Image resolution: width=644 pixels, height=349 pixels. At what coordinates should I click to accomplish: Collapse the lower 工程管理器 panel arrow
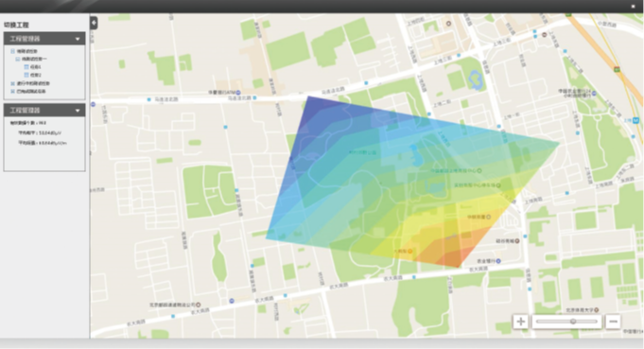pyautogui.click(x=78, y=111)
